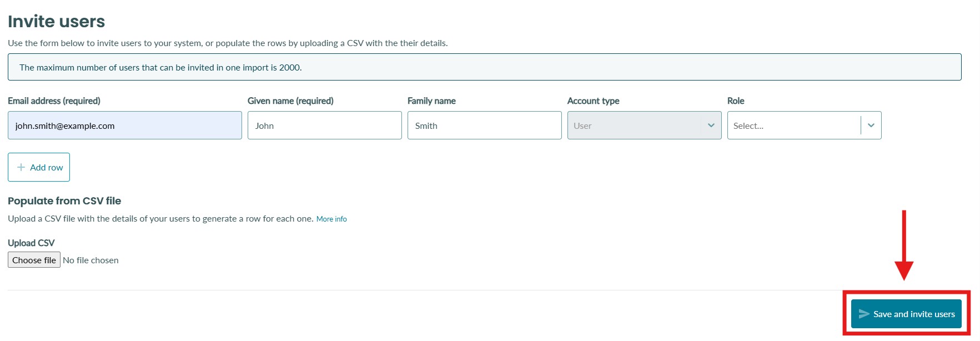Viewport: 980px width, 341px height.
Task: Click Save and invite users label
Action: pyautogui.click(x=914, y=314)
